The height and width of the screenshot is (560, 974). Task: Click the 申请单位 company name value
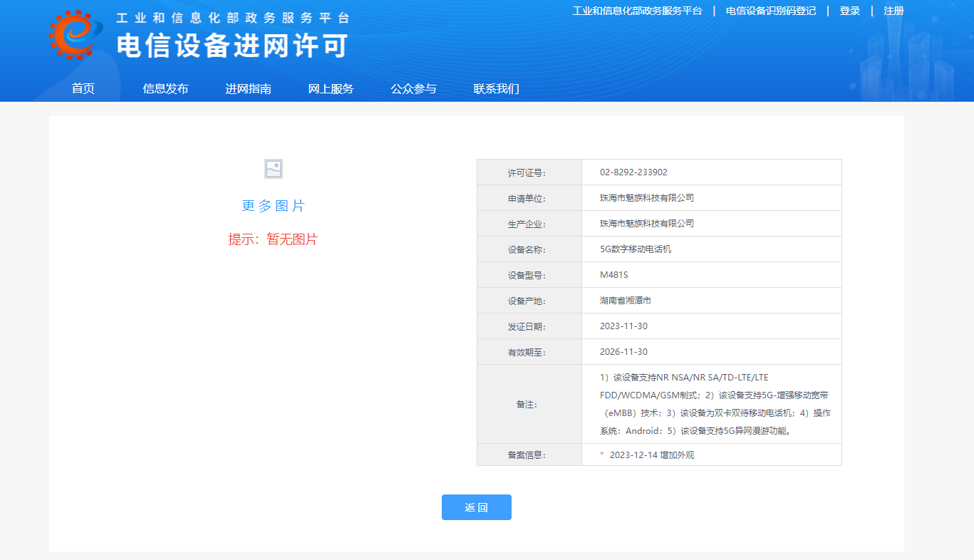pyautogui.click(x=646, y=198)
